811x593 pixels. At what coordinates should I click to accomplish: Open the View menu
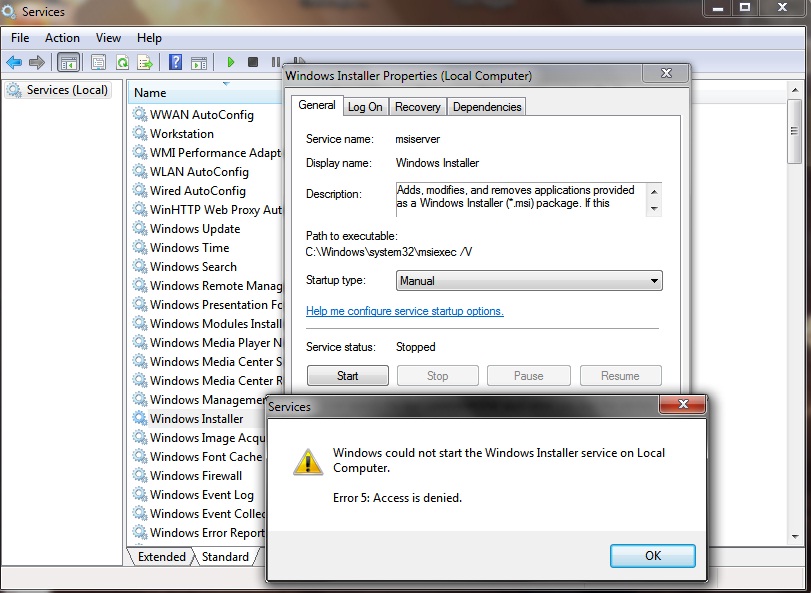click(x=108, y=38)
